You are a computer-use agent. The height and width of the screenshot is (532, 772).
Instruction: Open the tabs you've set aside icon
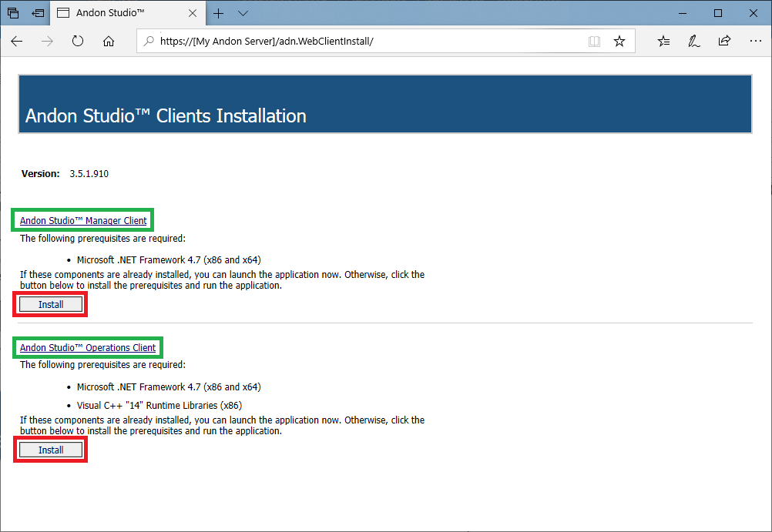[13, 13]
